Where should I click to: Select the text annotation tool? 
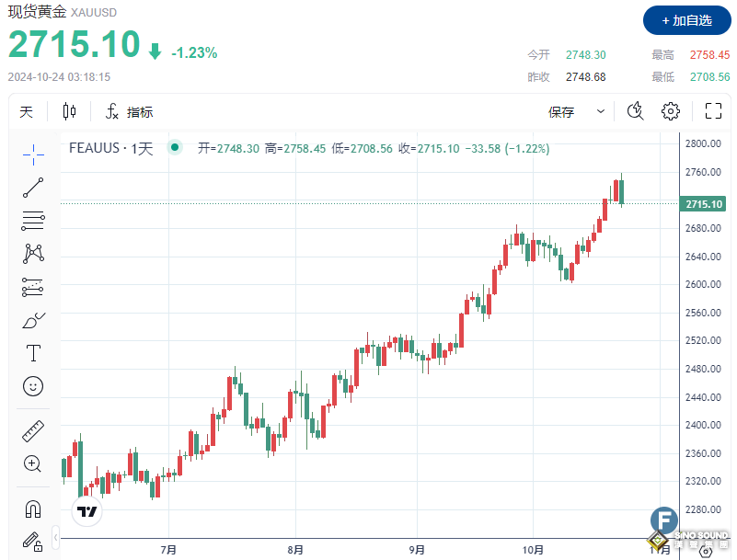[x=33, y=352]
